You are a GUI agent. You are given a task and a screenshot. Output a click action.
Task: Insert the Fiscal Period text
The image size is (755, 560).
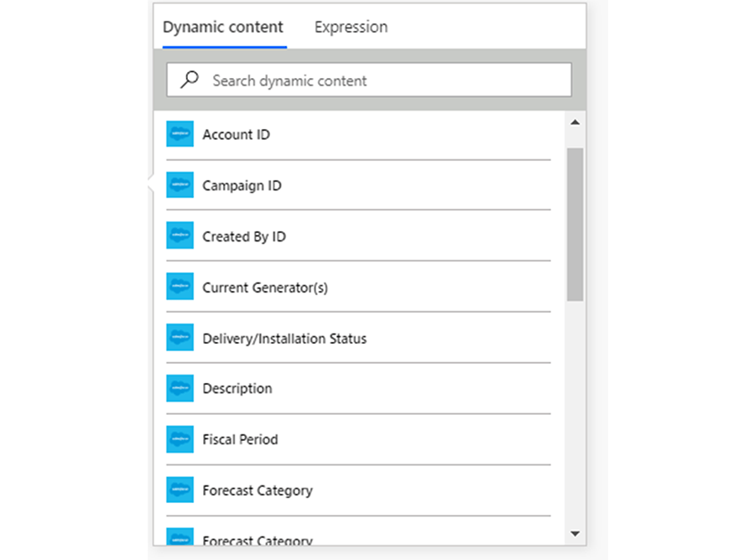(x=240, y=440)
